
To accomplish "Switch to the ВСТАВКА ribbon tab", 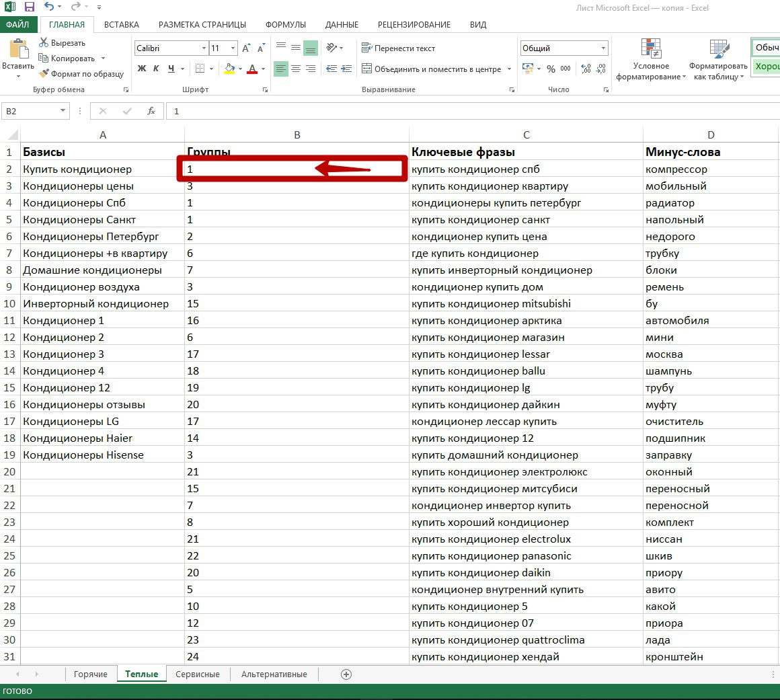I will [x=122, y=24].
